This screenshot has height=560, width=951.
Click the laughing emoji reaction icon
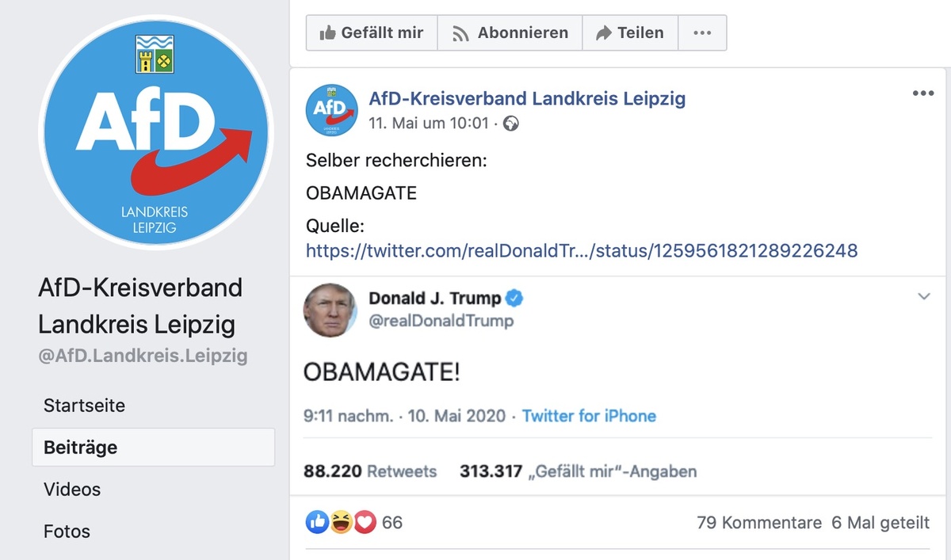pyautogui.click(x=340, y=523)
